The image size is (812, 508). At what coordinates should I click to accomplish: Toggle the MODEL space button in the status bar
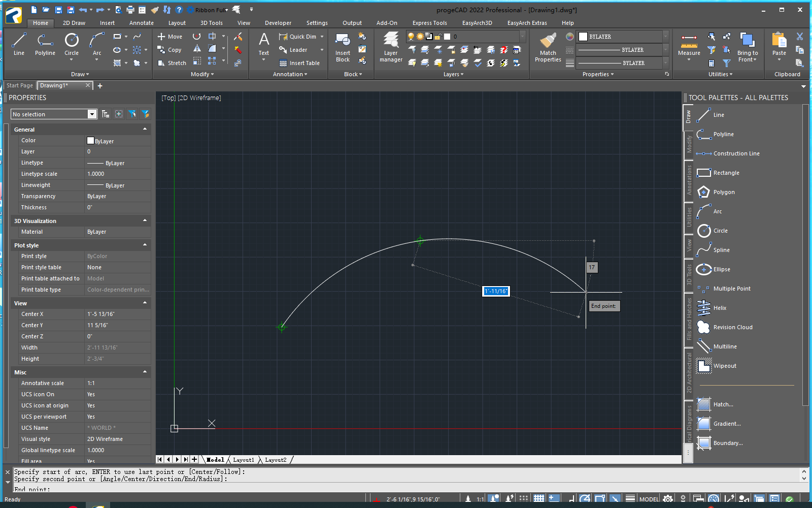(x=649, y=499)
